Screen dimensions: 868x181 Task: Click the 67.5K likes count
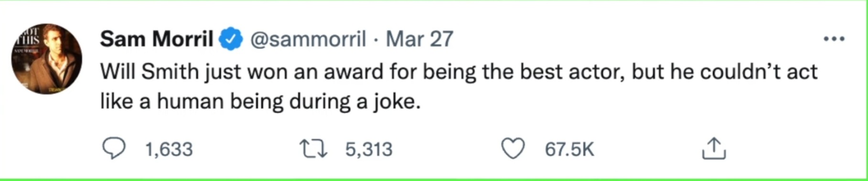(x=569, y=149)
